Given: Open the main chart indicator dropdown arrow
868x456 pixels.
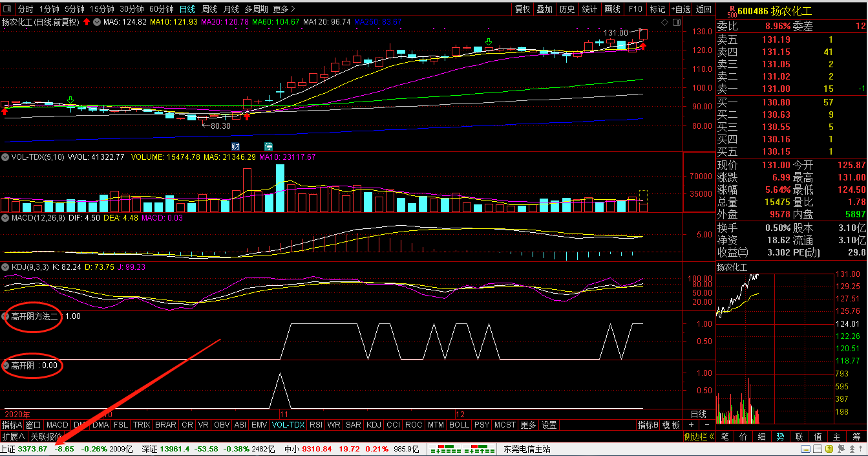Looking at the screenshot, I should click(97, 22).
